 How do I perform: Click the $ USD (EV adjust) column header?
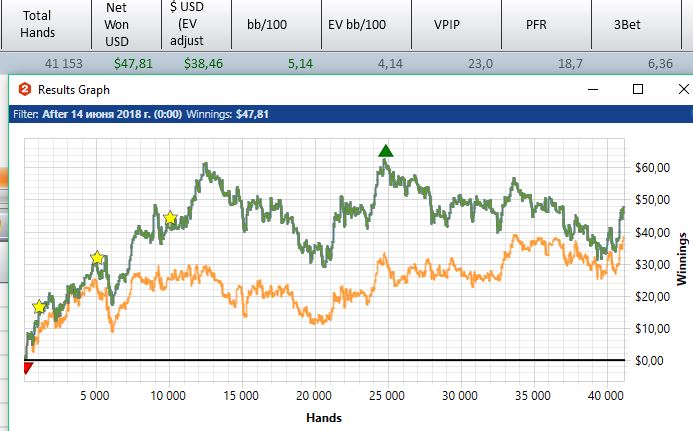click(x=196, y=24)
